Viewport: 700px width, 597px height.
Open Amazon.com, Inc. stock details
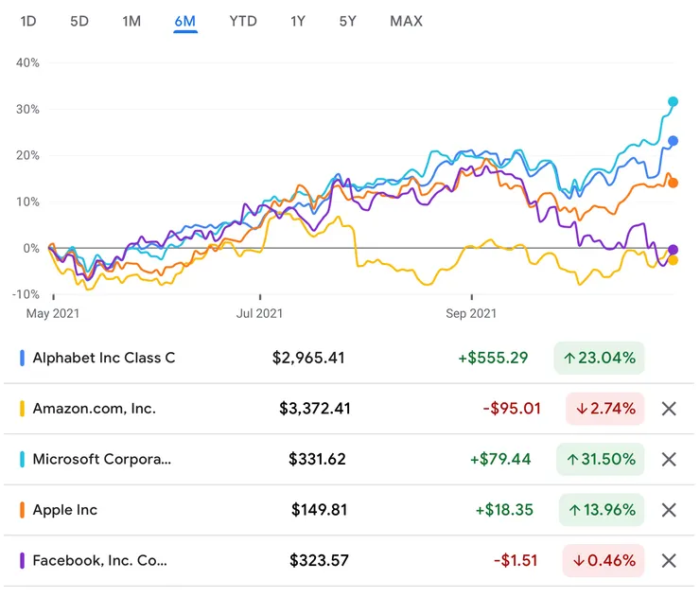click(94, 409)
